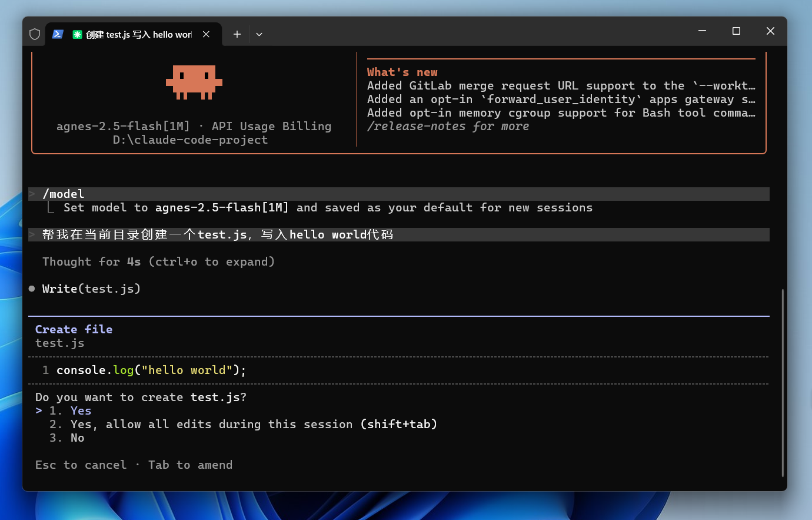Click the memory cgroup support release note
This screenshot has width=812, height=520.
(x=561, y=112)
